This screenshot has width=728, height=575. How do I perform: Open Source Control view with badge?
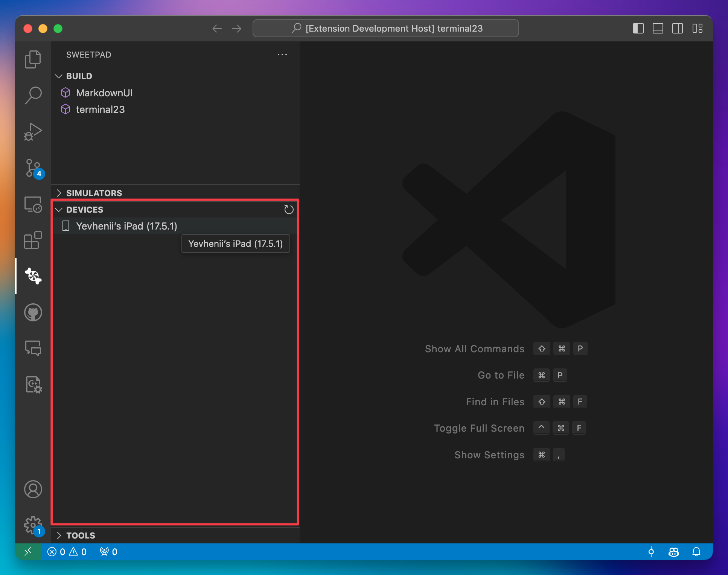pos(33,168)
